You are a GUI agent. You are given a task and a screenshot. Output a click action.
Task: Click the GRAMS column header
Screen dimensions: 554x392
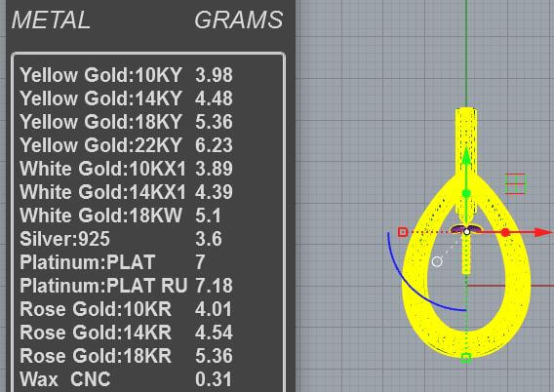(x=239, y=20)
